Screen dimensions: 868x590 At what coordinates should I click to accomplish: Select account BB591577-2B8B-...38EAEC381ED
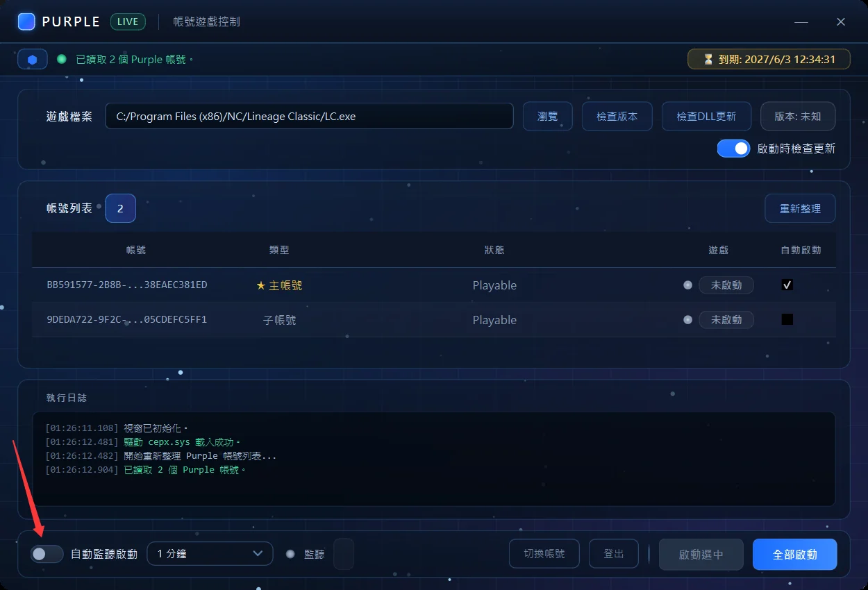coord(127,285)
